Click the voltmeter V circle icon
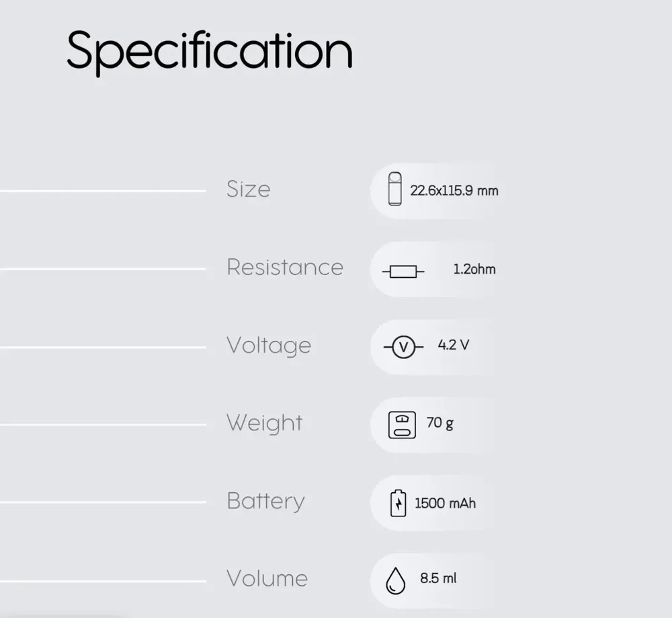Screen dimensions: 672x618 point(403,347)
